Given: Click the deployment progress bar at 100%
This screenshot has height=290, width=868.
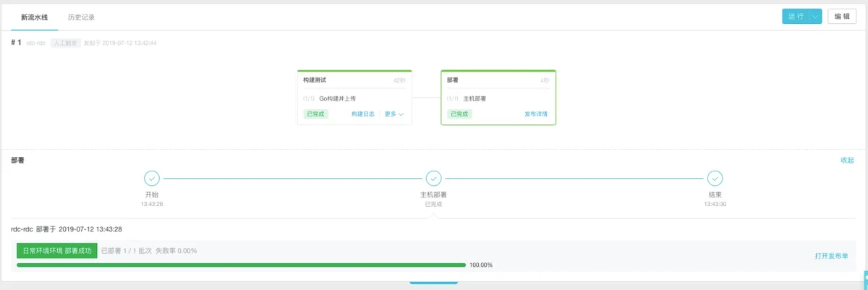Looking at the screenshot, I should tap(241, 265).
